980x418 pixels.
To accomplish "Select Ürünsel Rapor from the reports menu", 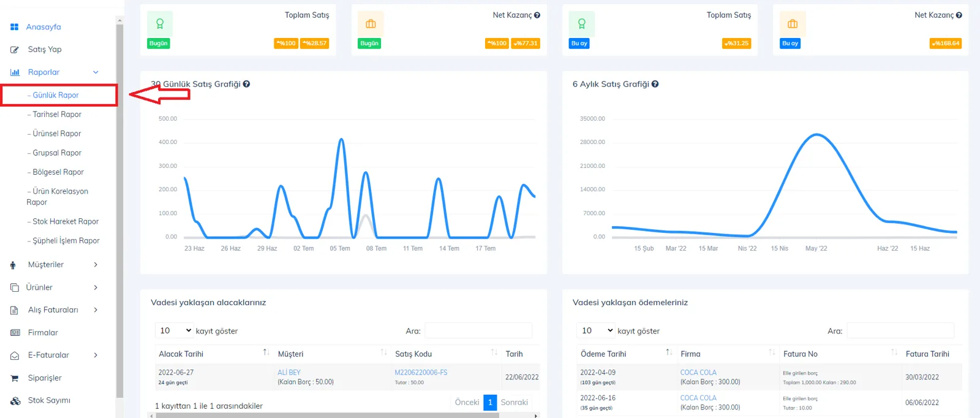I will coord(57,134).
